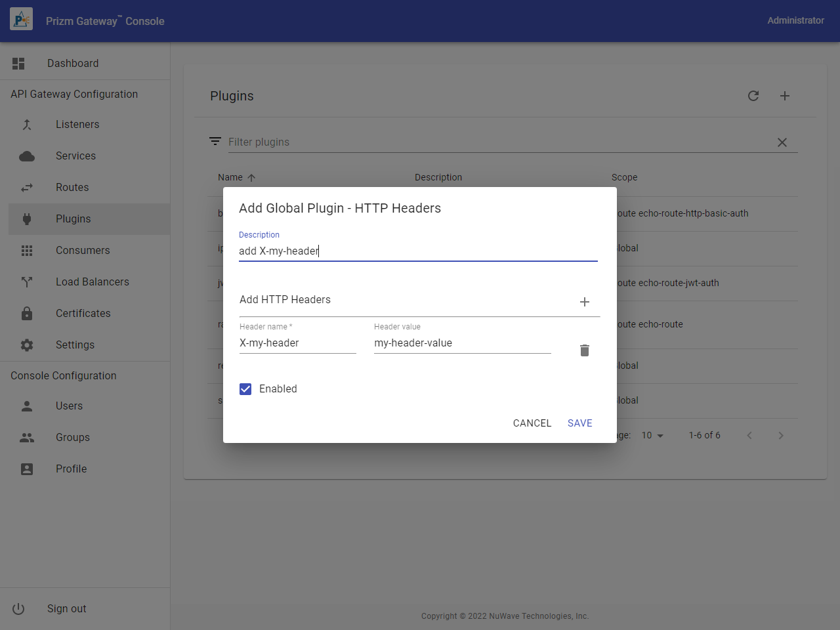Screen dimensions: 840x630
Task: Go to next page of plugins
Action: (x=781, y=436)
